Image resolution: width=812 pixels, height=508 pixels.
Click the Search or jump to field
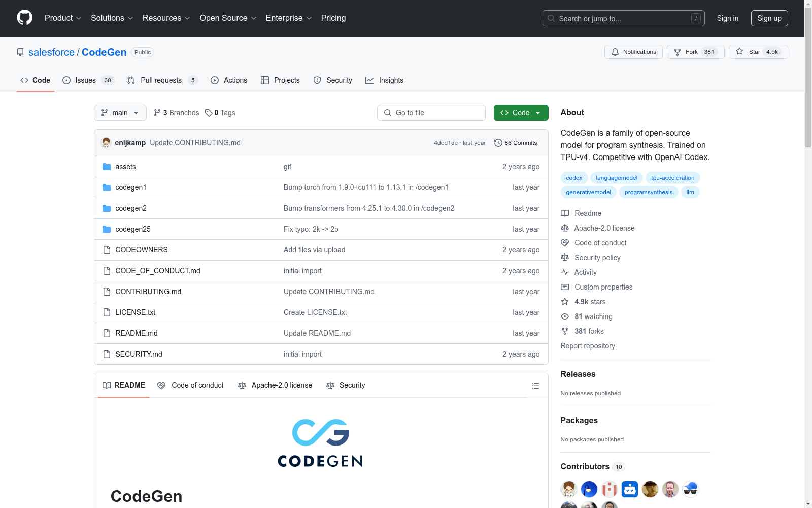[x=624, y=18]
